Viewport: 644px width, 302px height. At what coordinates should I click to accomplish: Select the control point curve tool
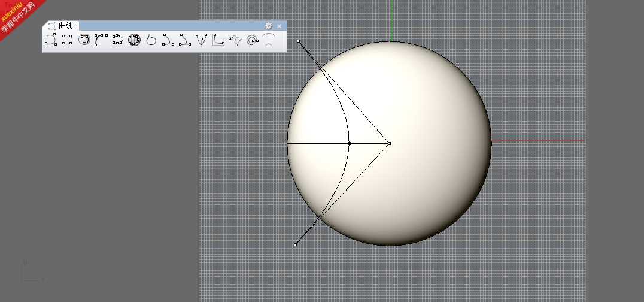(x=50, y=40)
